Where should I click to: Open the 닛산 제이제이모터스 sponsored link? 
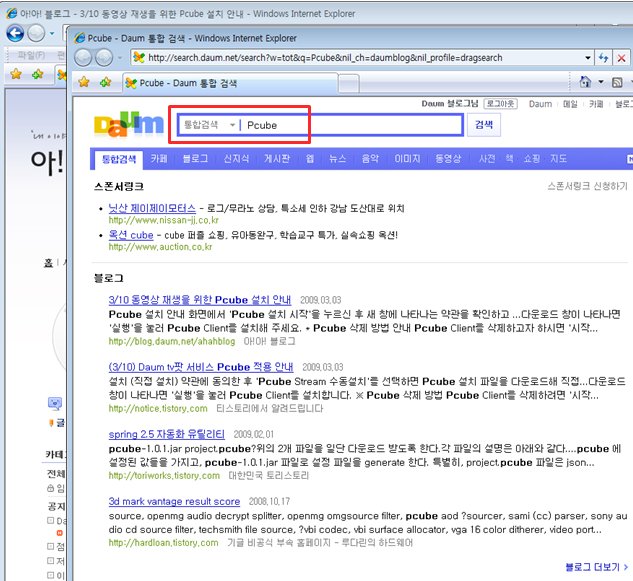point(152,208)
